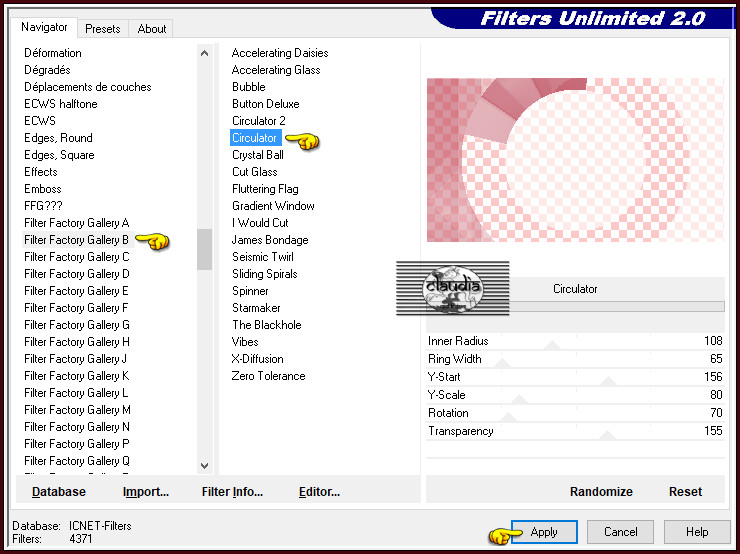
Task: Reset the filter parameters
Action: pyautogui.click(x=685, y=492)
